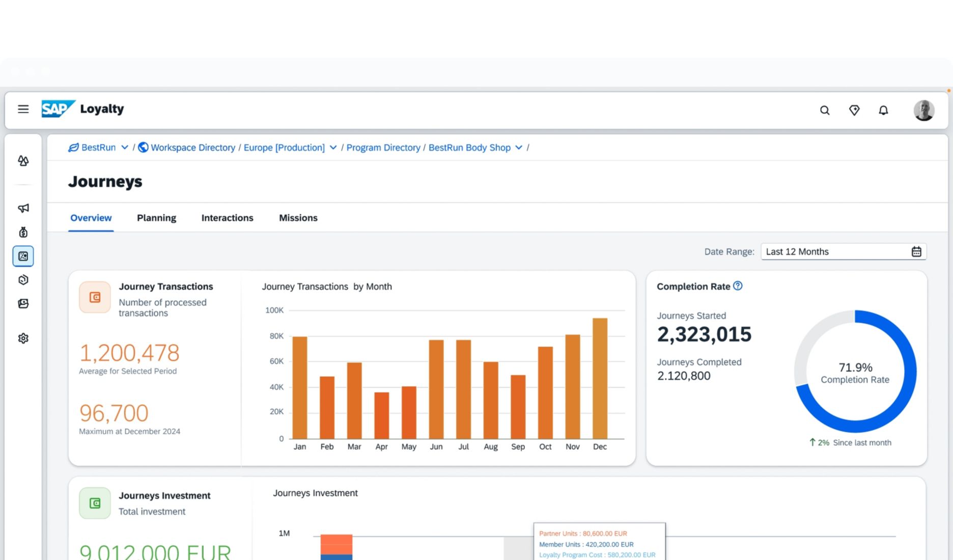Open the hamburger navigation menu

(23, 109)
